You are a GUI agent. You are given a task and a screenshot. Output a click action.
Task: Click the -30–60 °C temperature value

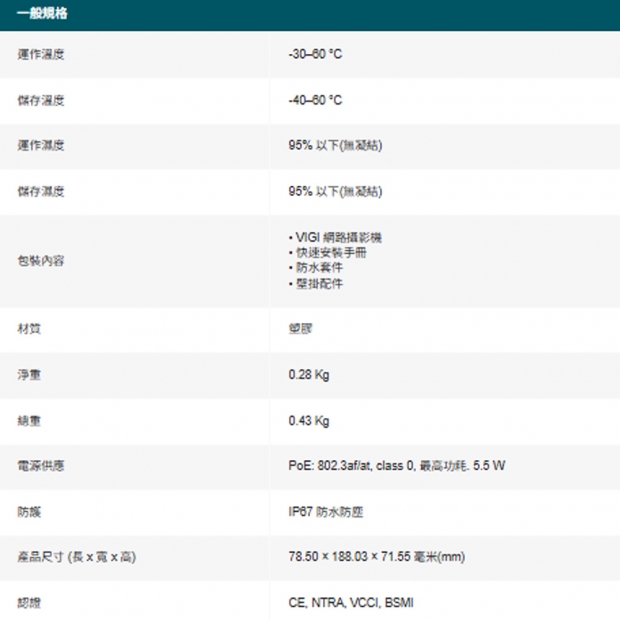click(x=314, y=54)
